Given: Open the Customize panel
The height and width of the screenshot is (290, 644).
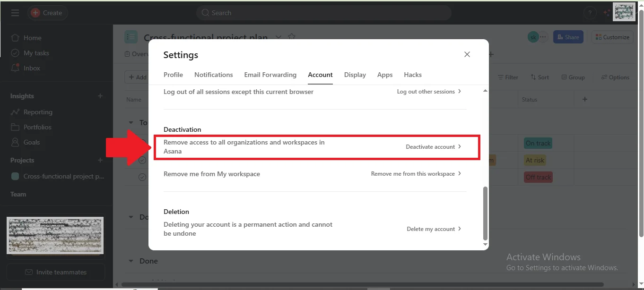Looking at the screenshot, I should (x=612, y=37).
